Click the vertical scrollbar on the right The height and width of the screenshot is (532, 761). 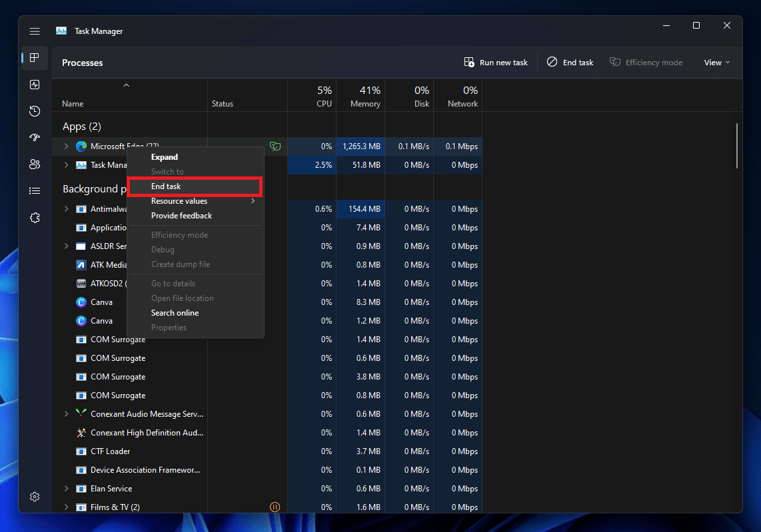pyautogui.click(x=737, y=146)
